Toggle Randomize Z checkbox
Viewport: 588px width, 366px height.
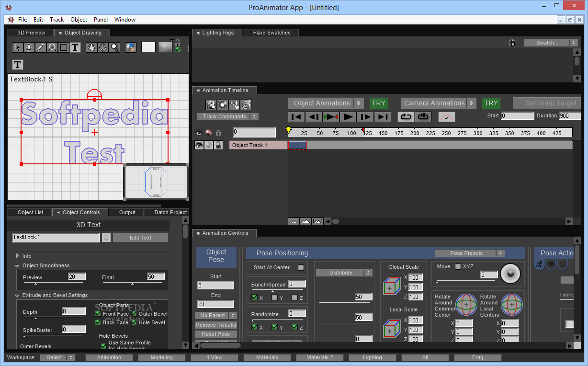294,327
